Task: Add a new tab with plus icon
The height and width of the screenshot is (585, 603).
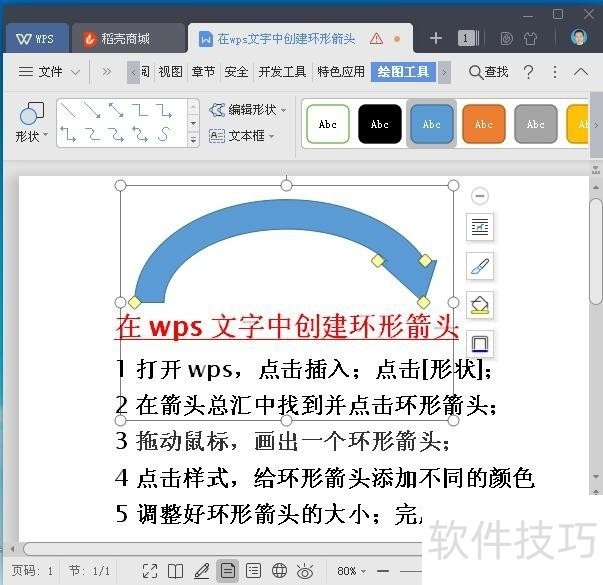Action: [435, 38]
